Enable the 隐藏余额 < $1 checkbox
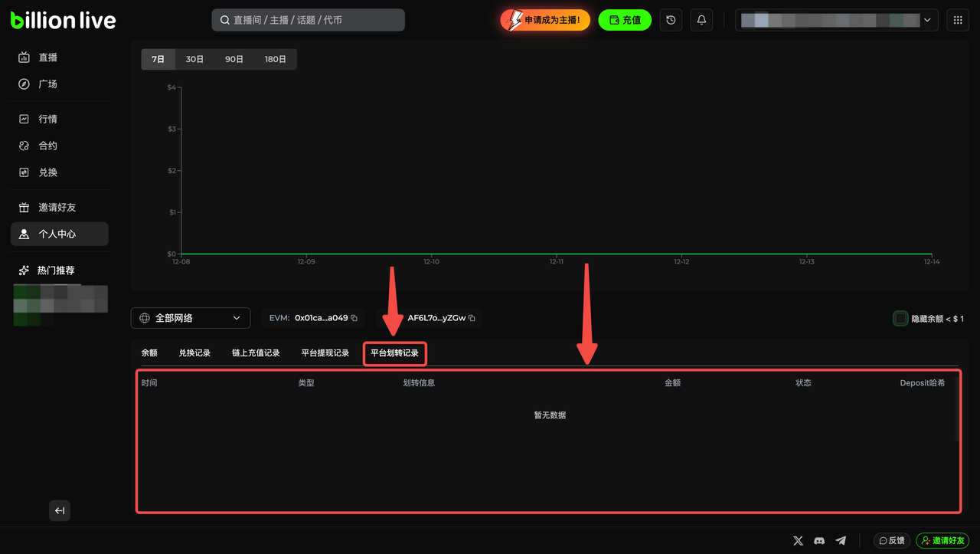Screen dimensions: 980x554 pyautogui.click(x=901, y=318)
